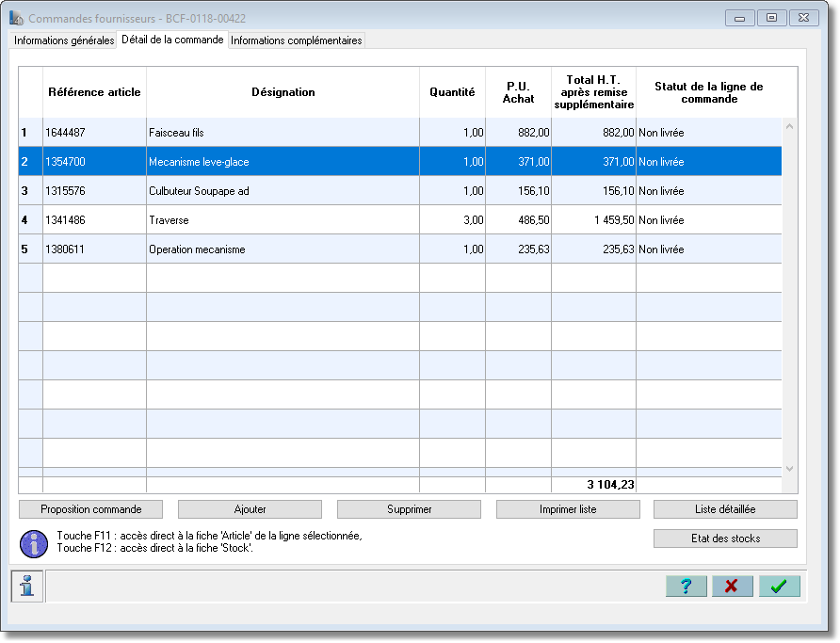Click the Ajouter button
Image resolution: width=840 pixels, height=643 pixels.
coord(250,509)
